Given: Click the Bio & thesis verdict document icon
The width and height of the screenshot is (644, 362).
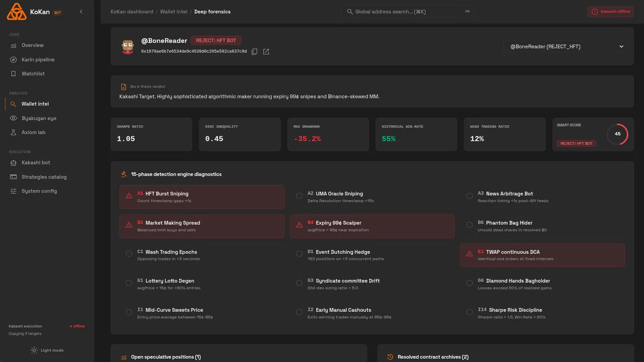Looking at the screenshot, I should 123,87.
